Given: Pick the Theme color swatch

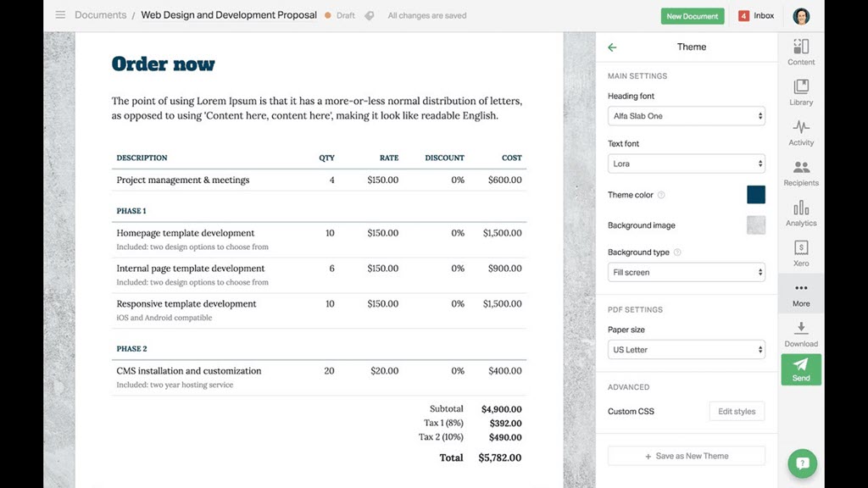Looking at the screenshot, I should point(755,195).
